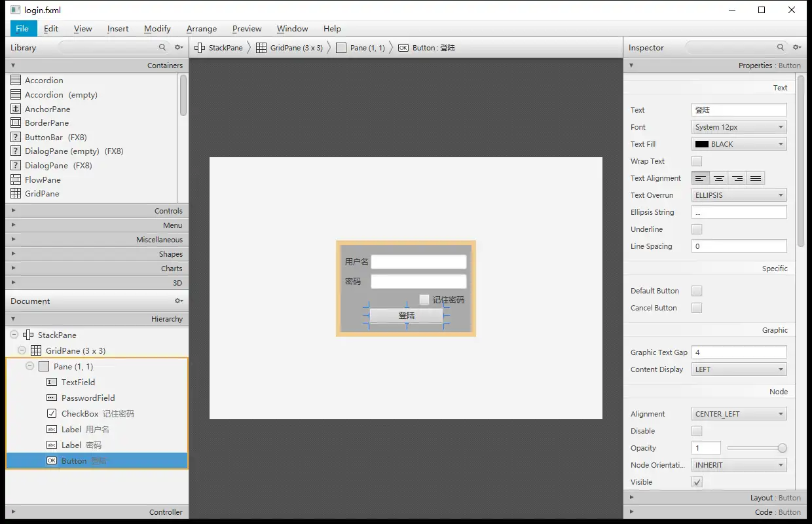Click the Library search magnifier icon
The width and height of the screenshot is (812, 524).
point(162,47)
